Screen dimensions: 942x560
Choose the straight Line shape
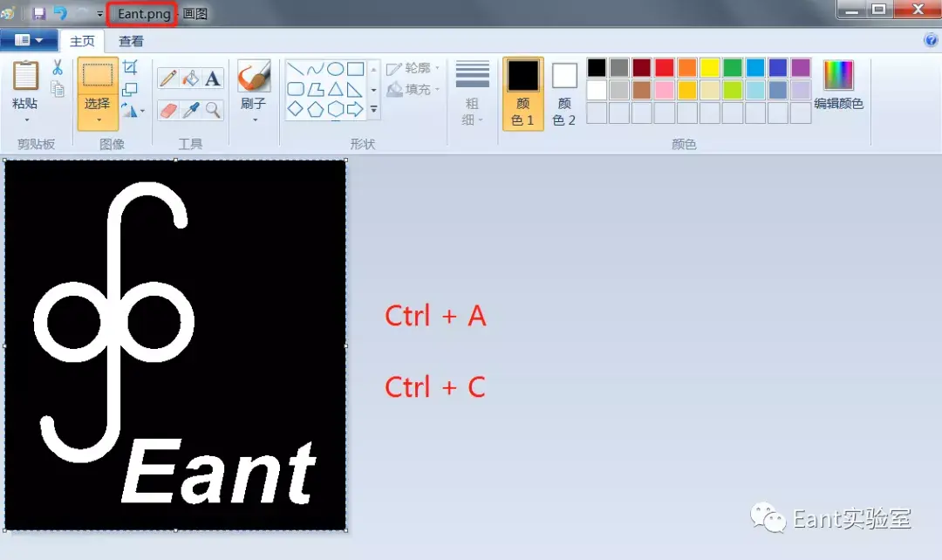296,69
